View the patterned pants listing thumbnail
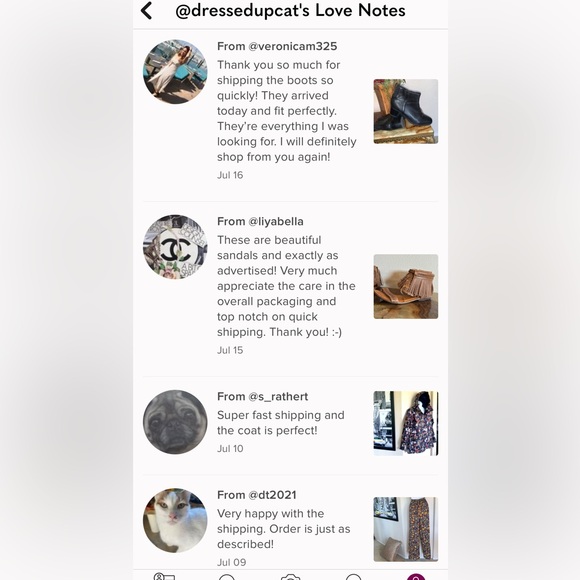Screen dimensions: 580x580 coord(406,529)
